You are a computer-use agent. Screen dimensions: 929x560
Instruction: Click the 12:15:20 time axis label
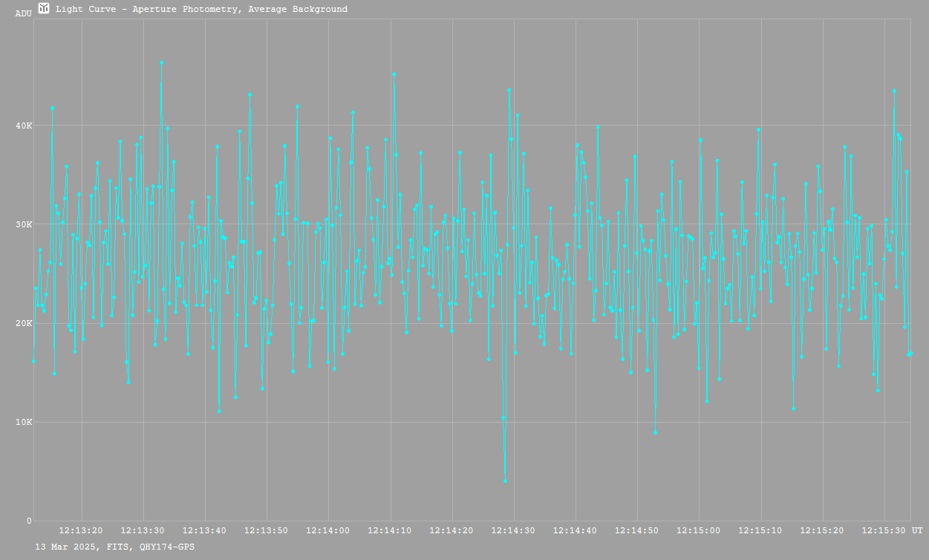(822, 530)
